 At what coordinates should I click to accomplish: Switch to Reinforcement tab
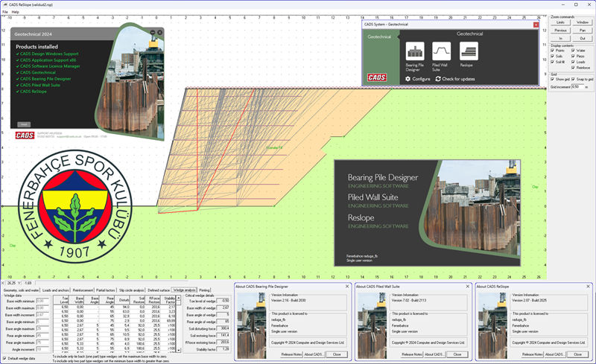(83, 290)
